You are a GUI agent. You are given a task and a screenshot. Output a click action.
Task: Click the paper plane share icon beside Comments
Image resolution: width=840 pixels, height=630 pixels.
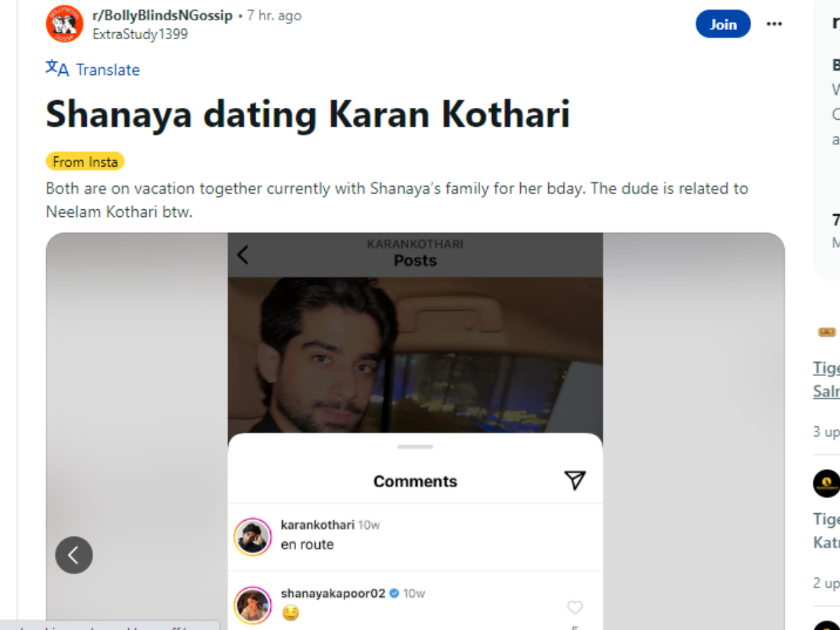click(575, 481)
